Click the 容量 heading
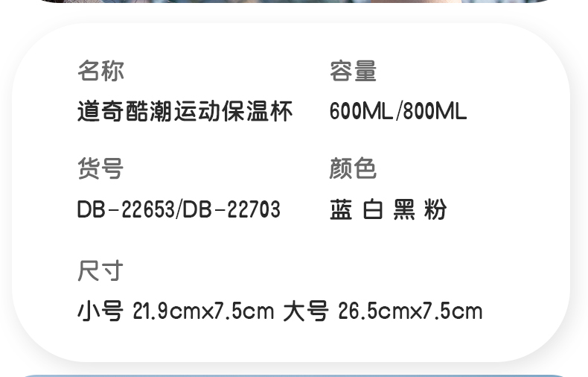588x377 pixels. pos(353,71)
